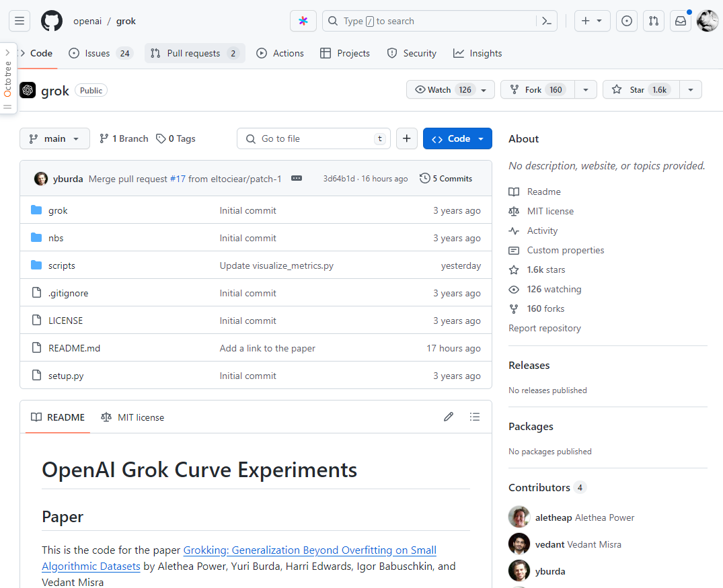Open Fork options dropdown arrow
The height and width of the screenshot is (588, 723).
(x=586, y=89)
